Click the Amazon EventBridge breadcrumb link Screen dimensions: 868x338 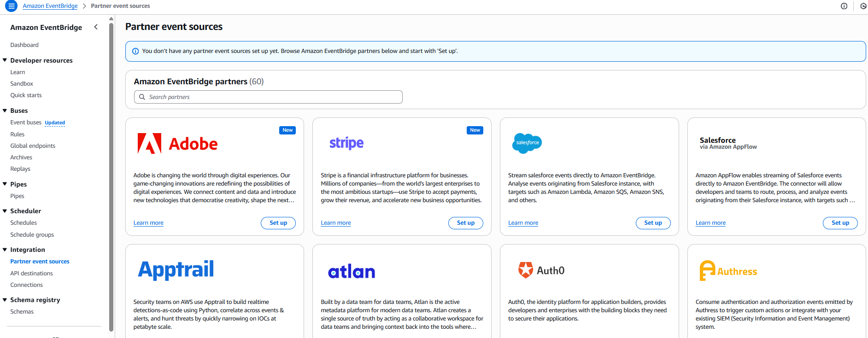50,6
